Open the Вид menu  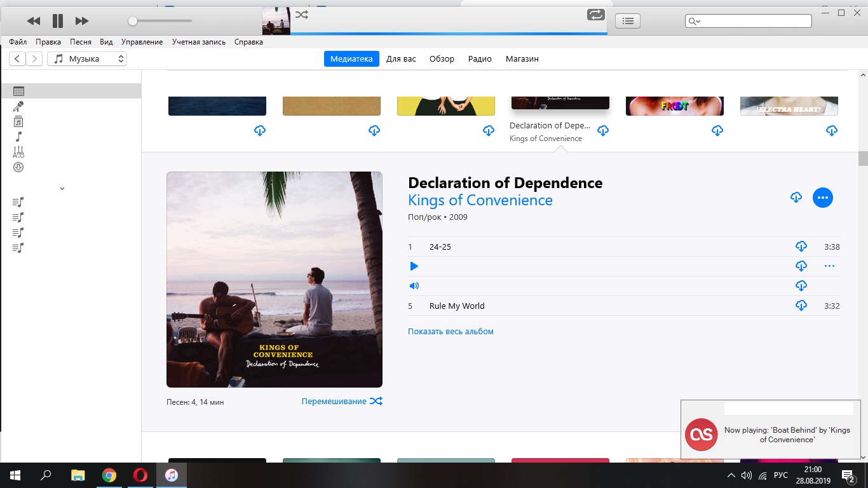pos(107,42)
